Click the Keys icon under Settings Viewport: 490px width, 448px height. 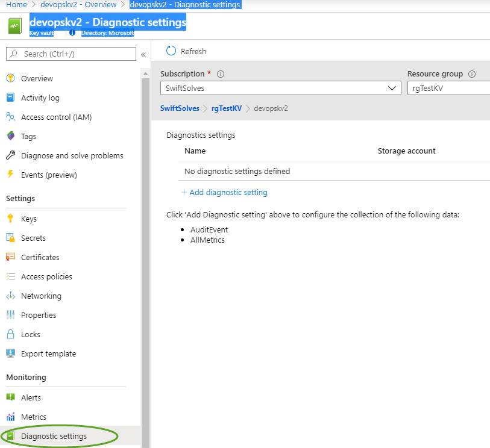pos(10,218)
